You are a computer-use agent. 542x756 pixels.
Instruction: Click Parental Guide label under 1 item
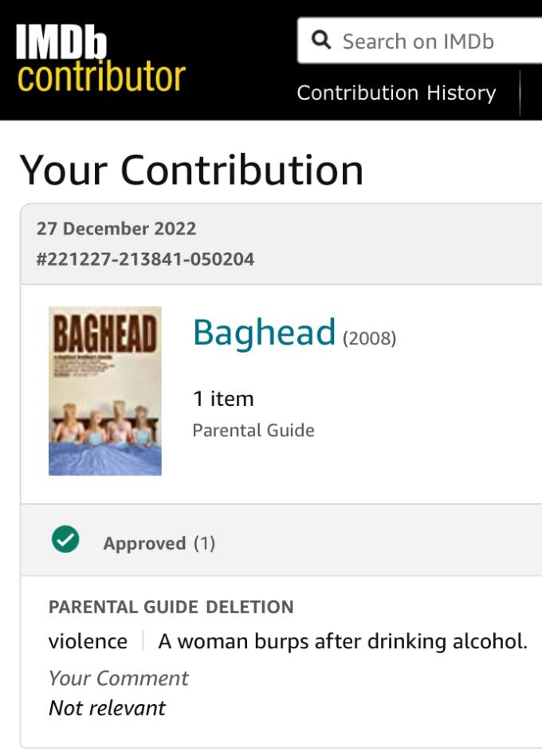coord(253,431)
